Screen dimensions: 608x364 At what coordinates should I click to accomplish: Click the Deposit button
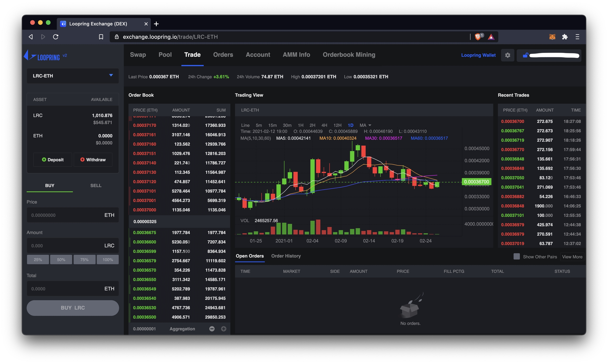(53, 160)
